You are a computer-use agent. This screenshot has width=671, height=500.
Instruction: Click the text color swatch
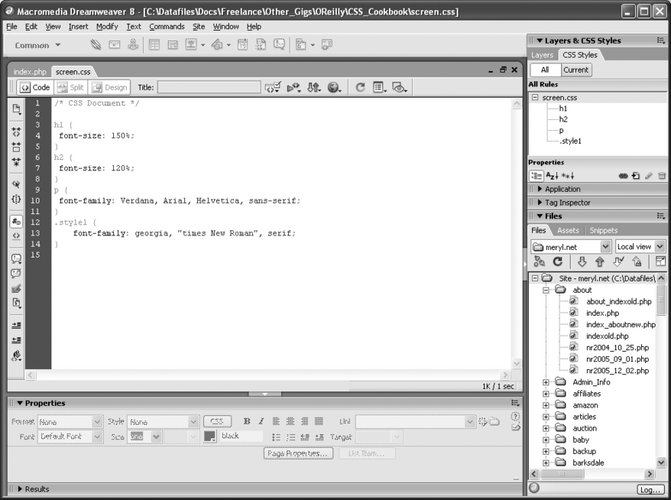coord(210,436)
